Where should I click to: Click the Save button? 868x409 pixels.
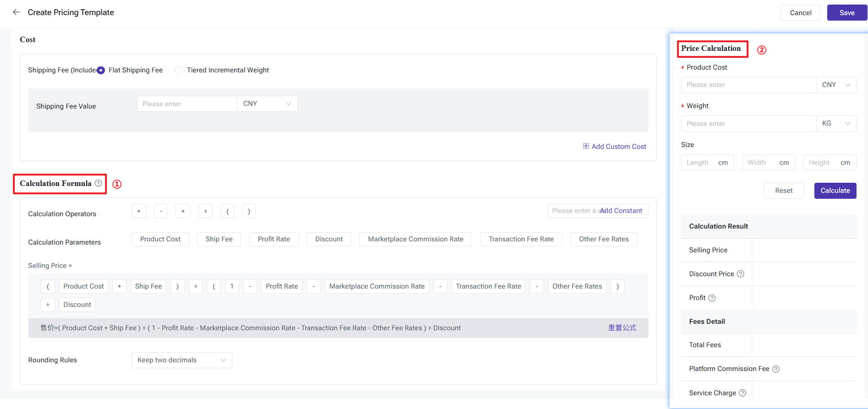[x=846, y=13]
